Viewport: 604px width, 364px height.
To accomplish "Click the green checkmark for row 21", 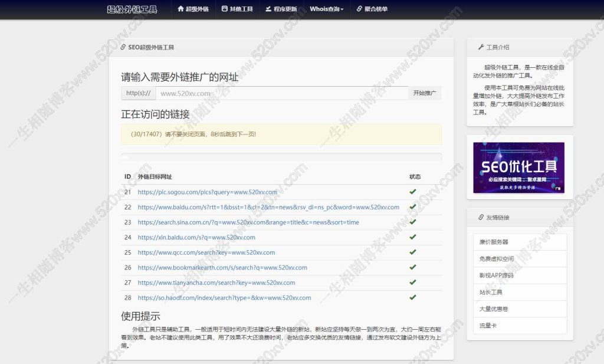I will coord(413,191).
